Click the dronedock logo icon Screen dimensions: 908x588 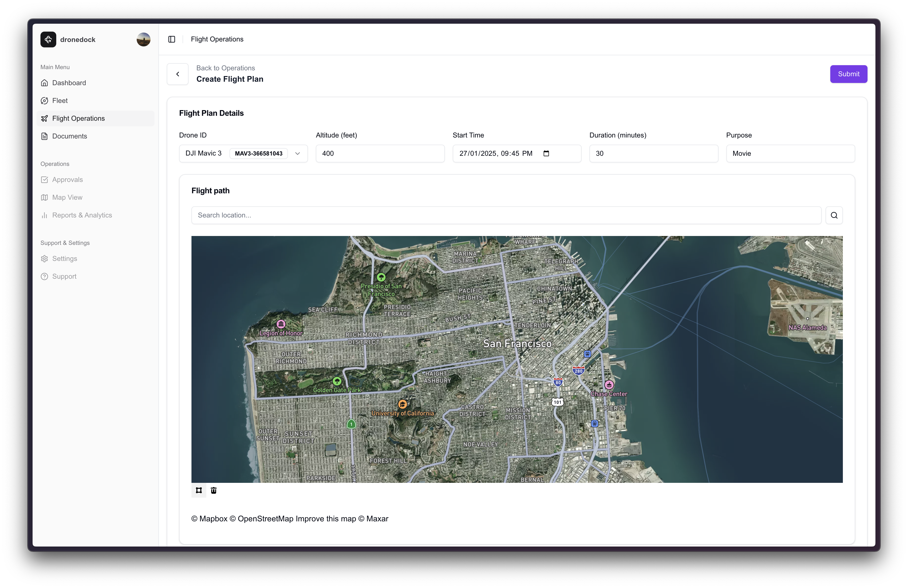click(48, 39)
